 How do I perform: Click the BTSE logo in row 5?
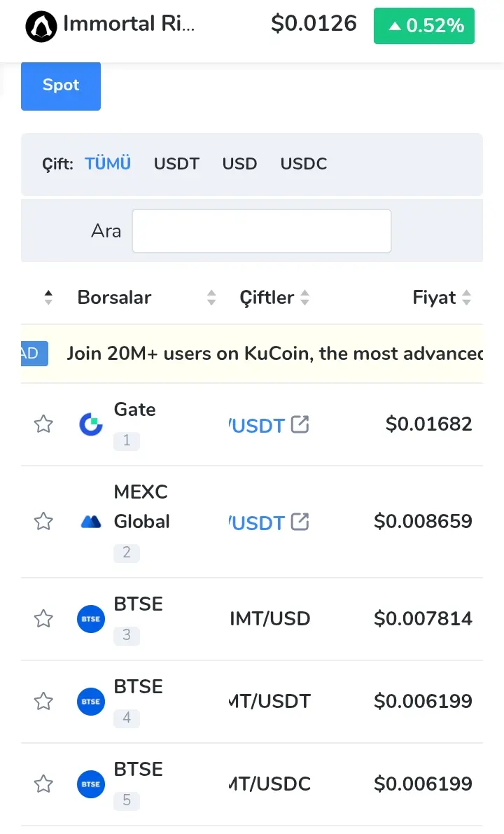coord(91,784)
